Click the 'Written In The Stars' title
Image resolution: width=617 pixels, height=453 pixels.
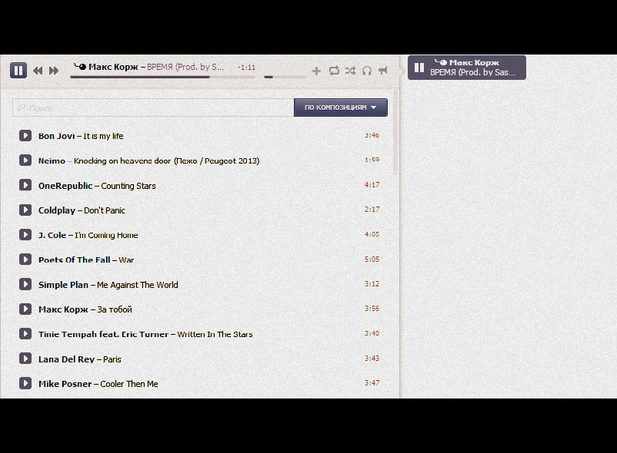tap(215, 334)
